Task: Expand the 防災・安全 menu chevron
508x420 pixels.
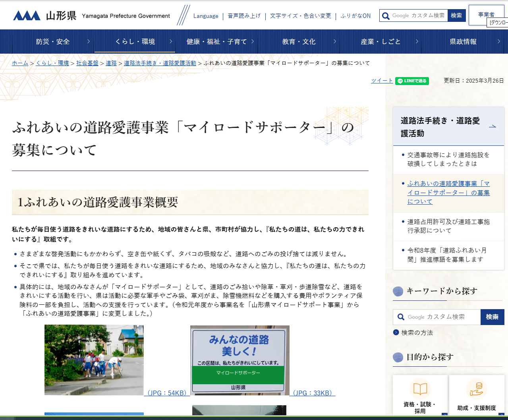Action: (x=88, y=41)
